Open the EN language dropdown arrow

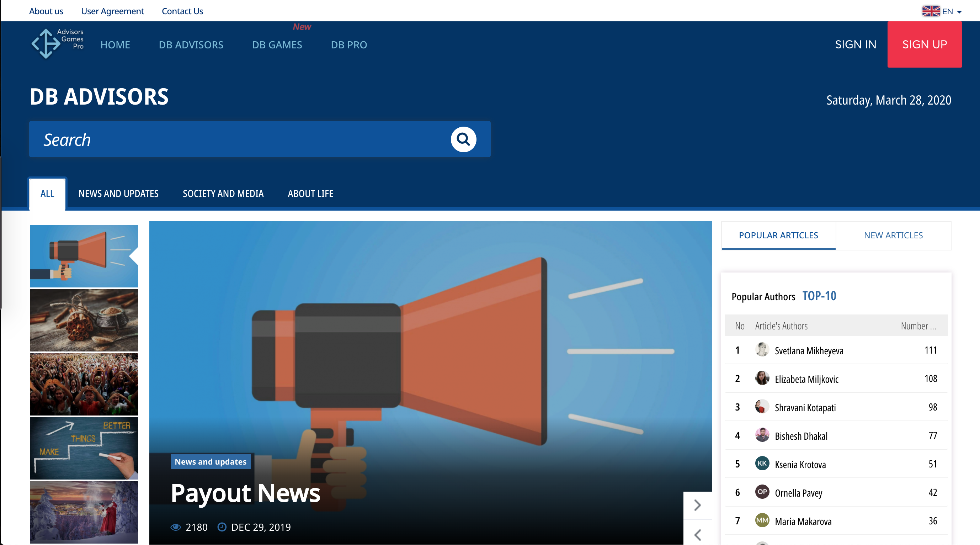tap(959, 12)
